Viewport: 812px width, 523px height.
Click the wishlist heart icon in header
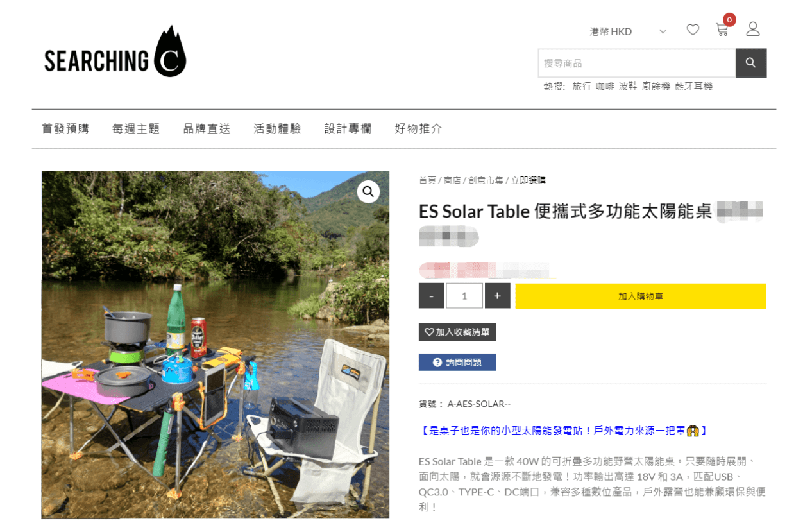[x=693, y=30]
